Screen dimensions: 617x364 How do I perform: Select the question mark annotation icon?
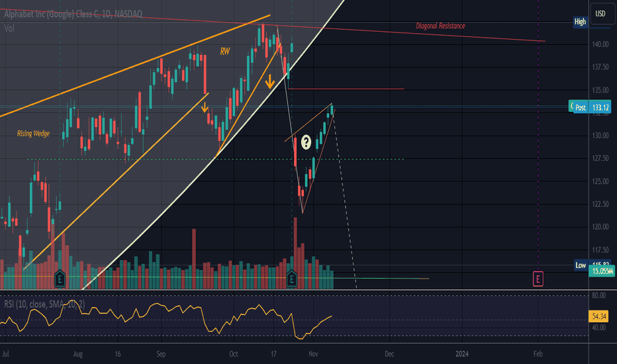306,142
